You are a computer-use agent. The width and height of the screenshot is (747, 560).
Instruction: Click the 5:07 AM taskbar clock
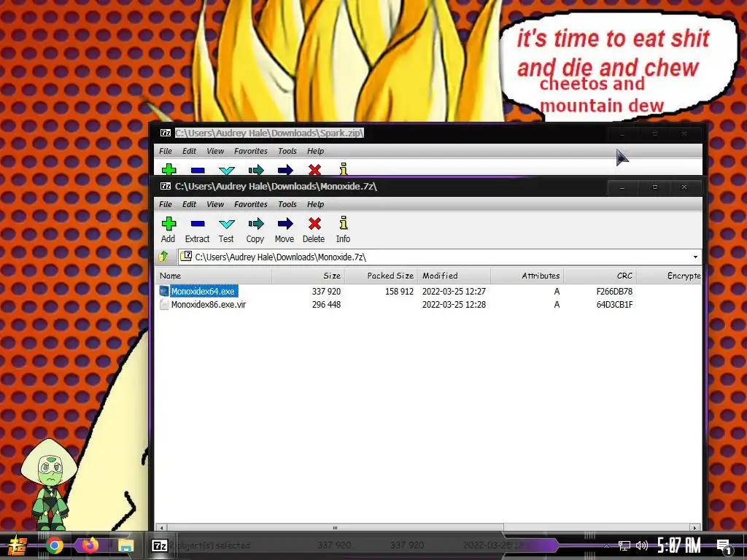point(679,545)
